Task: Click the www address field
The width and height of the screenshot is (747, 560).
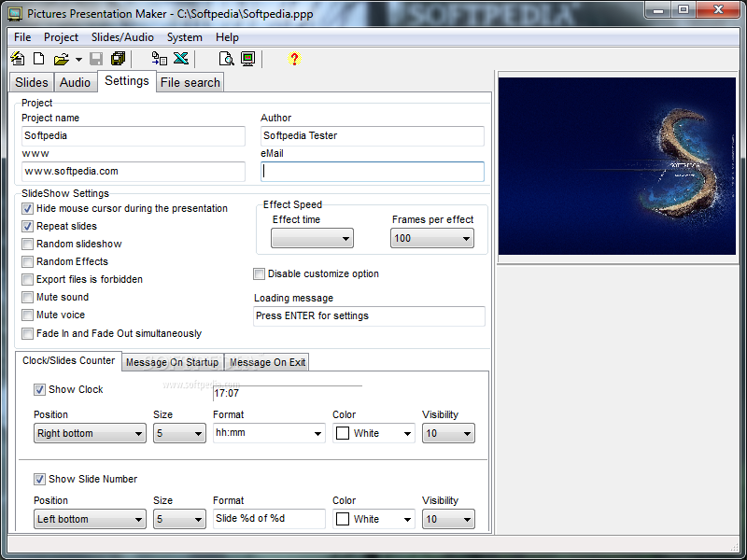Action: [134, 172]
